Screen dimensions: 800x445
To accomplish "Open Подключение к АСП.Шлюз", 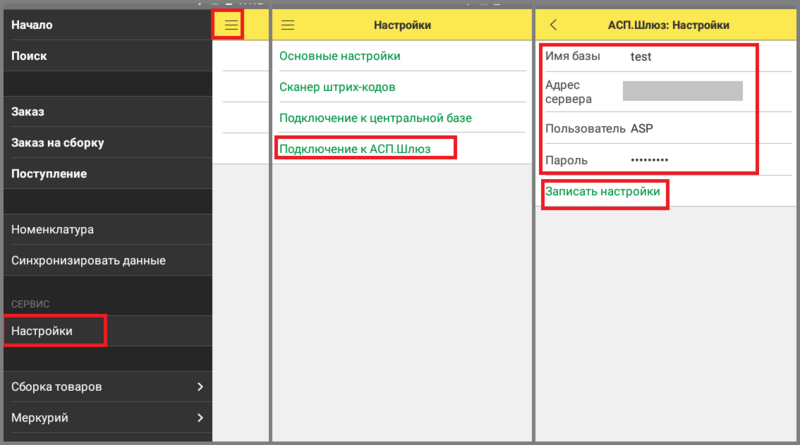I will tap(364, 149).
